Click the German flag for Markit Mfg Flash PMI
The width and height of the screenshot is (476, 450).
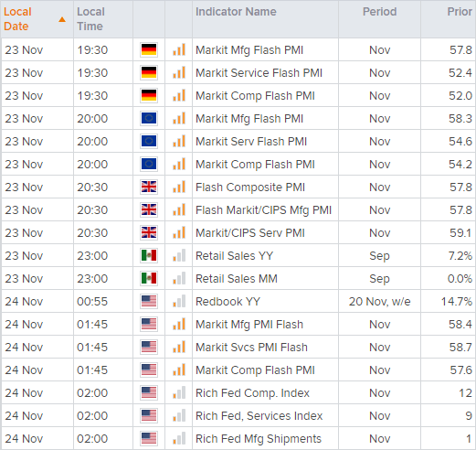(149, 49)
